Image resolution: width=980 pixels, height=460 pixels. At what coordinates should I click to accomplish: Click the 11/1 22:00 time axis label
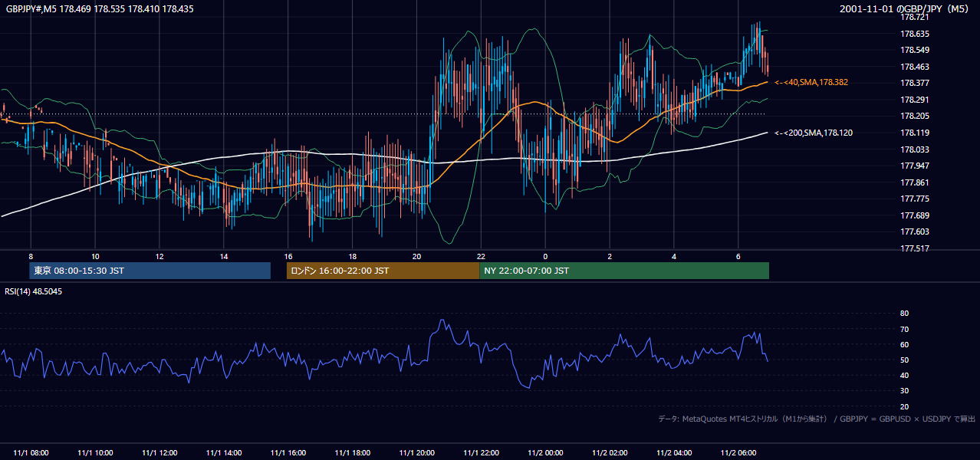tap(481, 453)
